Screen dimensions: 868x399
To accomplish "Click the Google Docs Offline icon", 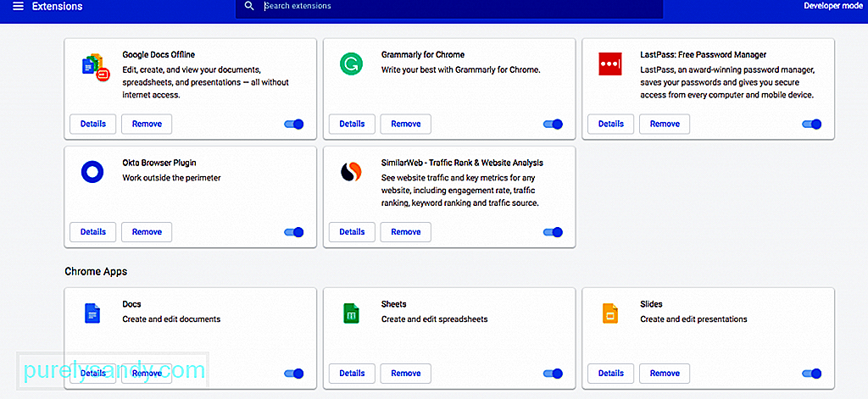I will tap(96, 68).
